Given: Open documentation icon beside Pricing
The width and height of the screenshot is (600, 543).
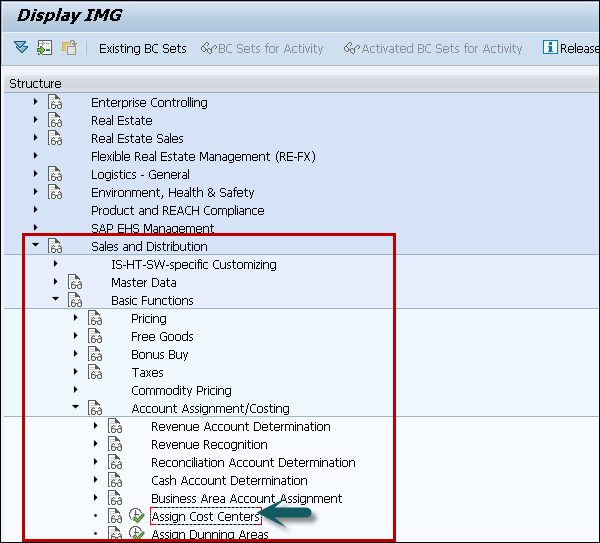Looking at the screenshot, I should pyautogui.click(x=95, y=319).
